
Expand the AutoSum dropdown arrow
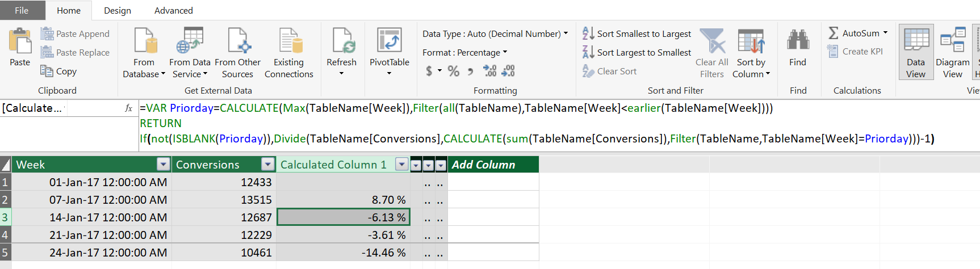tap(885, 33)
